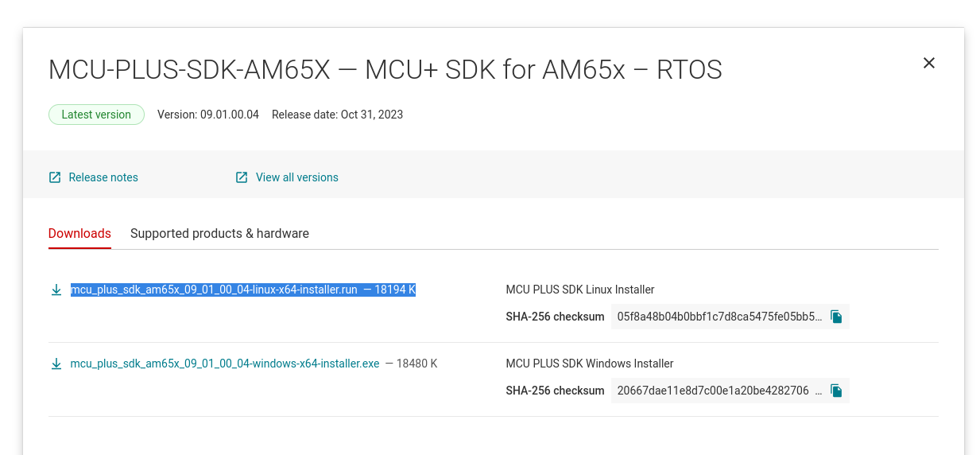The width and height of the screenshot is (980, 455).
Task: Click the MCU PLUS SDK Windows Installer label
Action: click(590, 364)
